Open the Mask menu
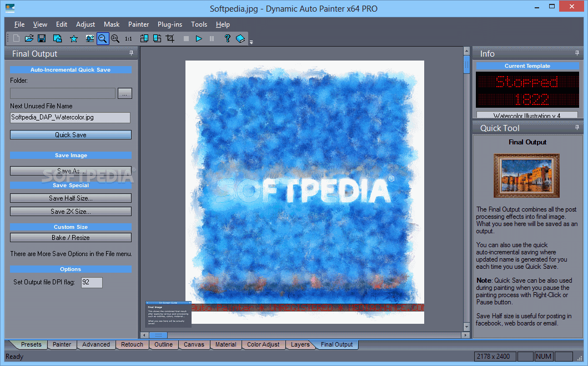Viewport: 588px width, 366px height. pyautogui.click(x=112, y=24)
